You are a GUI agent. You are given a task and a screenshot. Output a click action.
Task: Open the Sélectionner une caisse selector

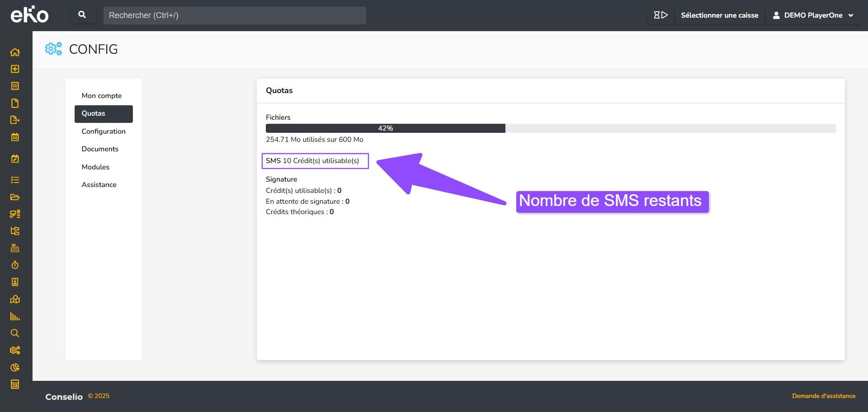point(719,15)
